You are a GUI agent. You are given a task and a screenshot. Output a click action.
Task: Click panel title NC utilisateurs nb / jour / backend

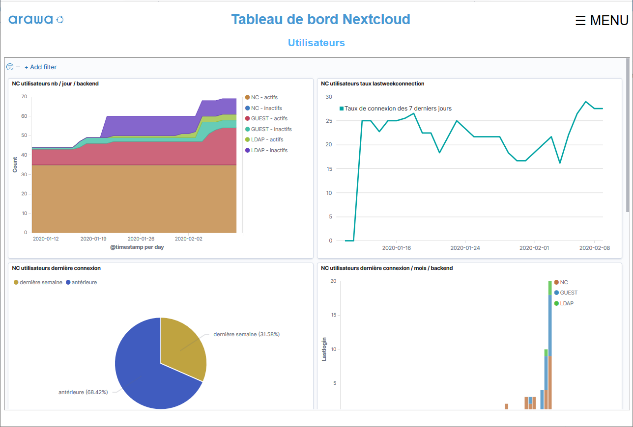coord(55,84)
